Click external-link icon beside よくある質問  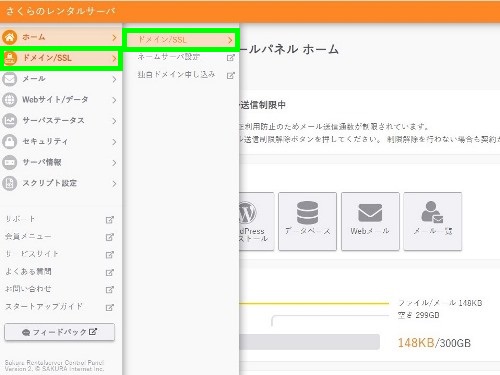(x=110, y=272)
